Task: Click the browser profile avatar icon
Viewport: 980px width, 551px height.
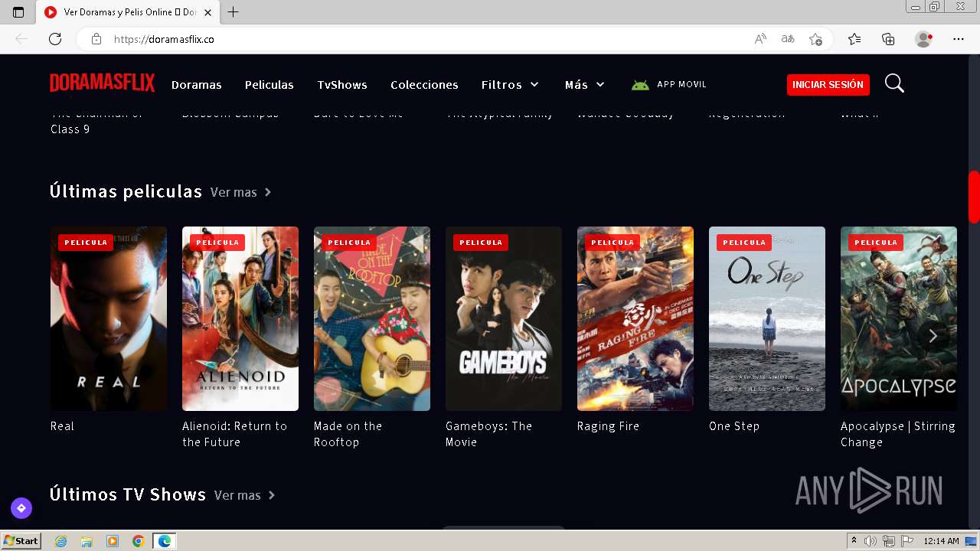Action: point(924,39)
